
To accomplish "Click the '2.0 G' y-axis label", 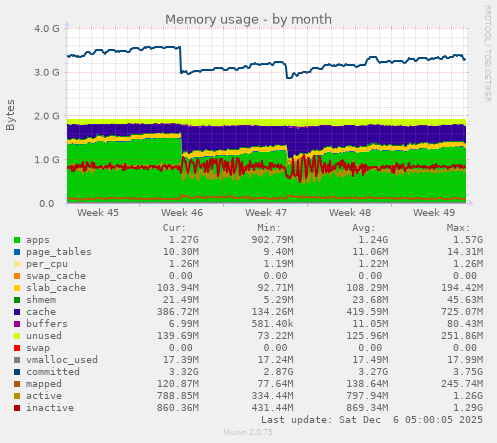I will pos(47,116).
